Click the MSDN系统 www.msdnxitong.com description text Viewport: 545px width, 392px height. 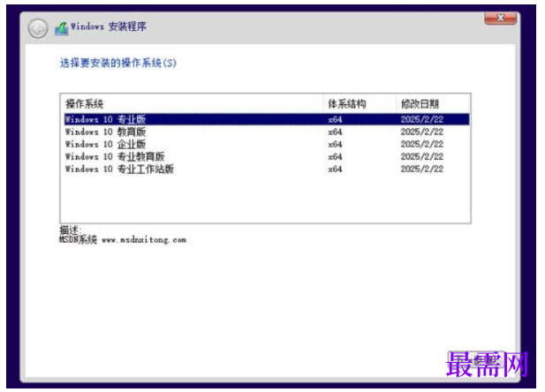[x=123, y=240]
